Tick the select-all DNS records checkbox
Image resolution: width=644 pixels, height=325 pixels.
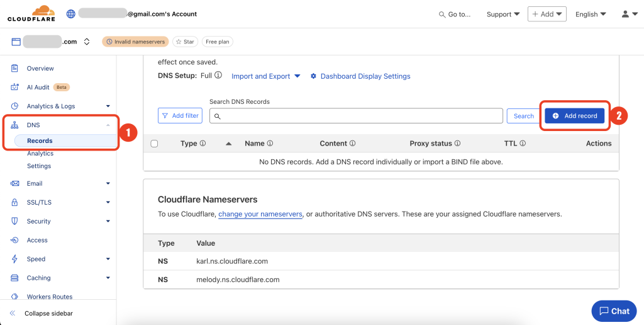(x=155, y=144)
